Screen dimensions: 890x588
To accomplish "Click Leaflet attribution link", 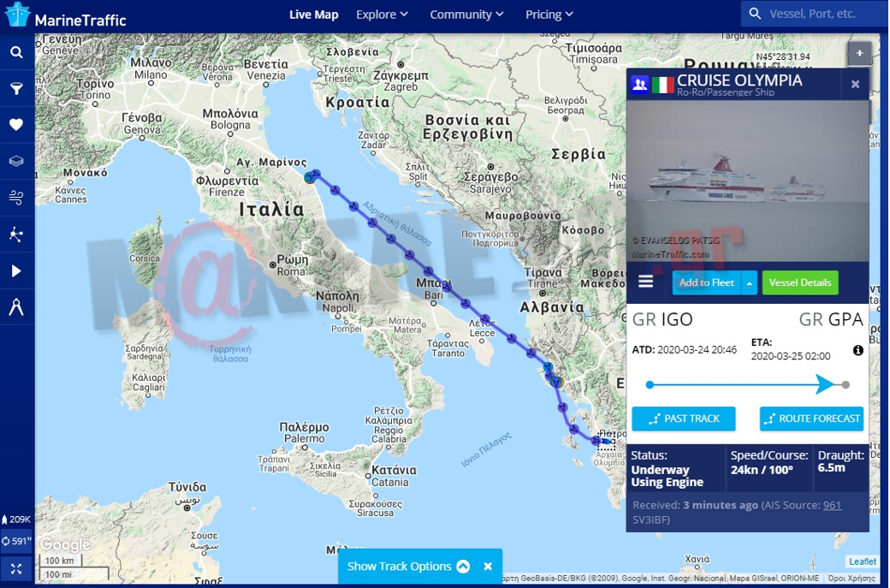I will point(863,561).
